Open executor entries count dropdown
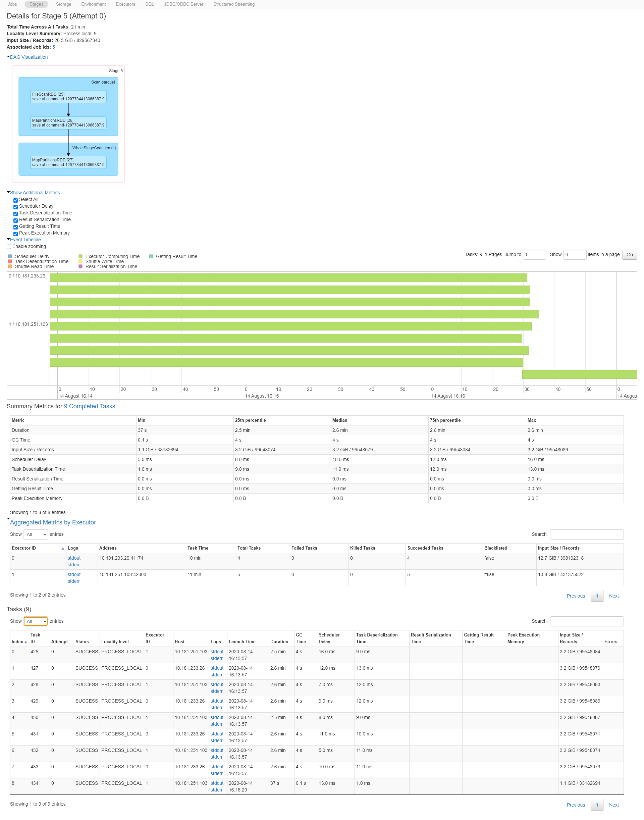644x820 pixels. [36, 534]
